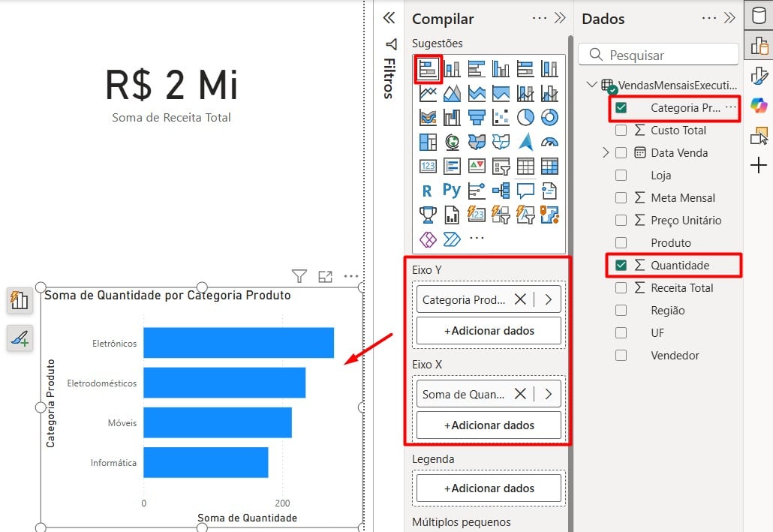Uncheck the Categoria Produto field
This screenshot has height=532, width=773.
click(621, 108)
